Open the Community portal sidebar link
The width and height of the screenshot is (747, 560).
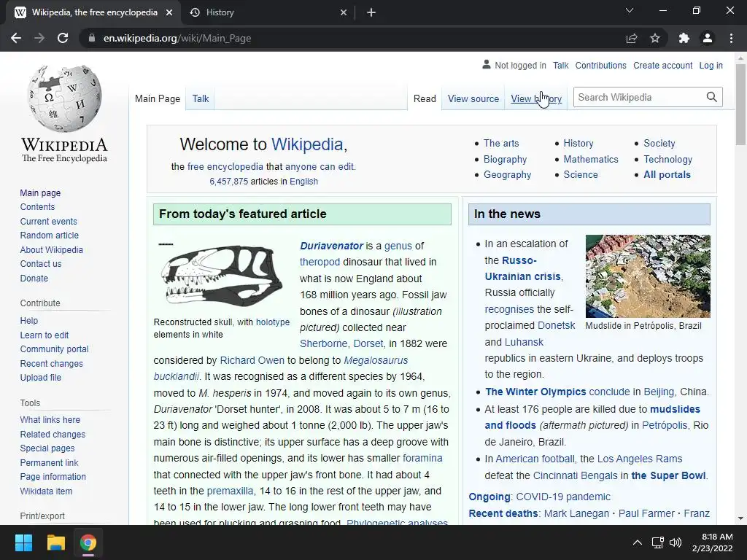pos(54,349)
